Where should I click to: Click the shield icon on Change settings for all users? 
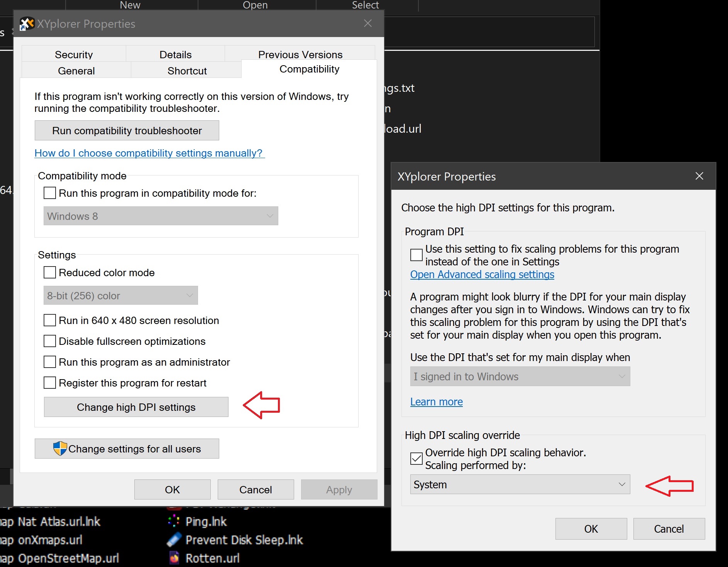[60, 449]
